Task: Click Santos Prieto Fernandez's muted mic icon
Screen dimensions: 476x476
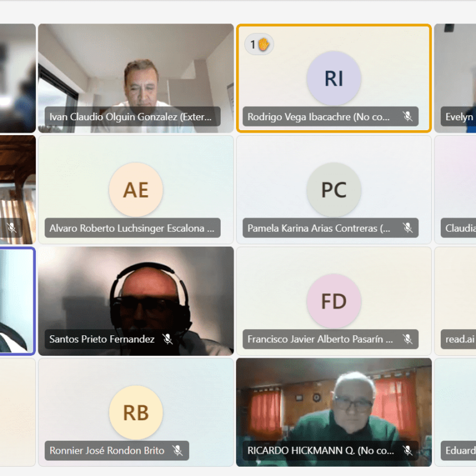Action: pos(167,339)
